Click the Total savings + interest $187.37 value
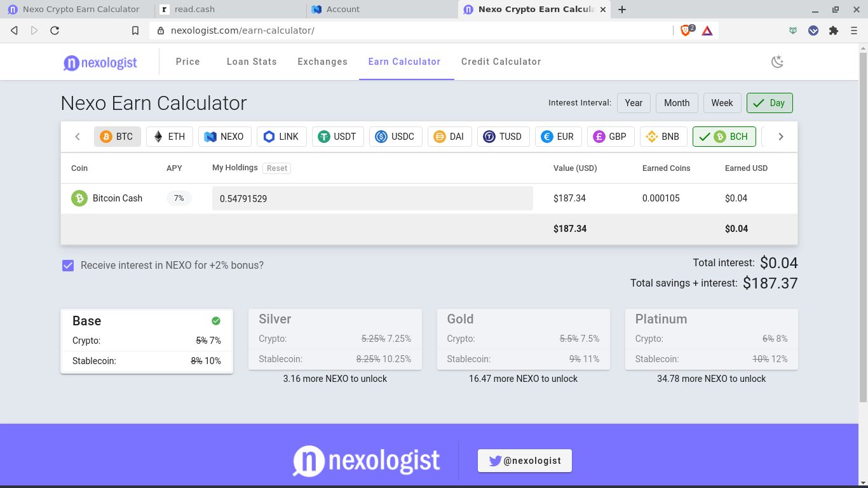 click(770, 283)
